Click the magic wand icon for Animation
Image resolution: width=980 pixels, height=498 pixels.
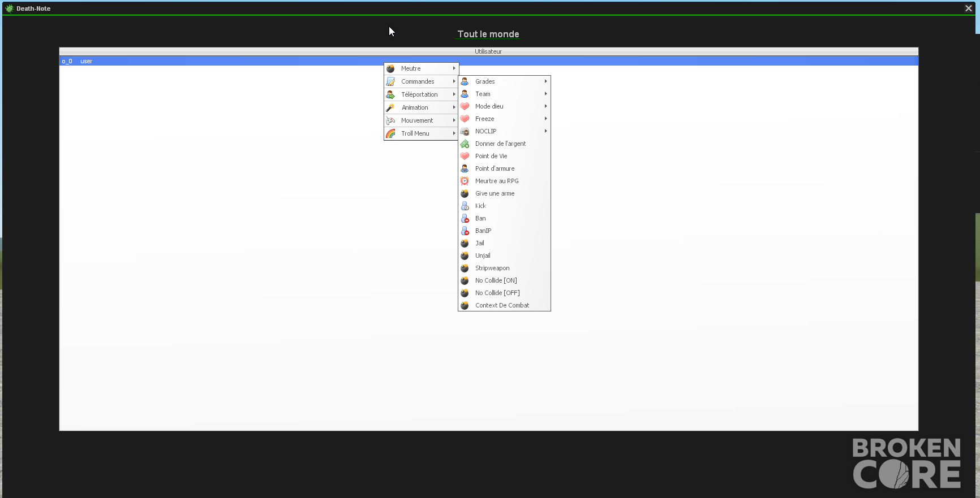(x=390, y=107)
